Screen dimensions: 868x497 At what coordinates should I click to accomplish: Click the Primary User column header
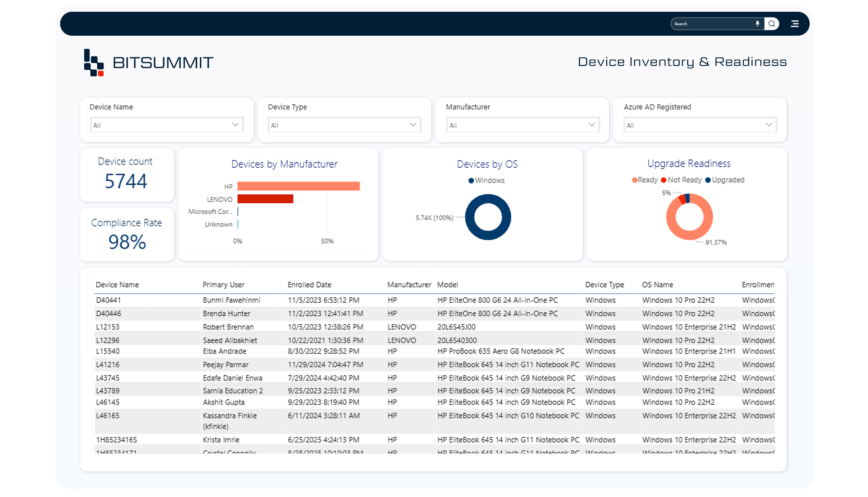click(223, 285)
